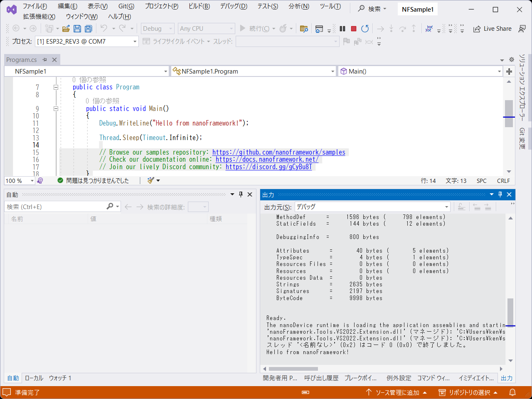
Task: Click the 続行(C) continue button
Action: tap(255, 29)
